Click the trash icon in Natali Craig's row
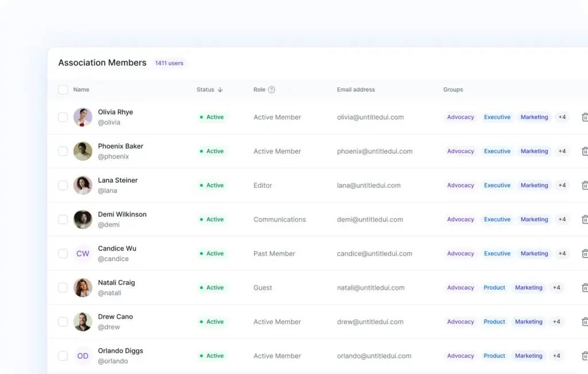This screenshot has width=588, height=374. point(585,287)
